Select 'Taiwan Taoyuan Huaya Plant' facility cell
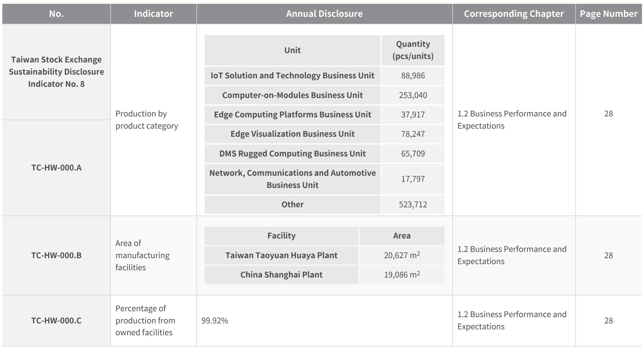Screen dimensions: 644x349 (x=281, y=255)
